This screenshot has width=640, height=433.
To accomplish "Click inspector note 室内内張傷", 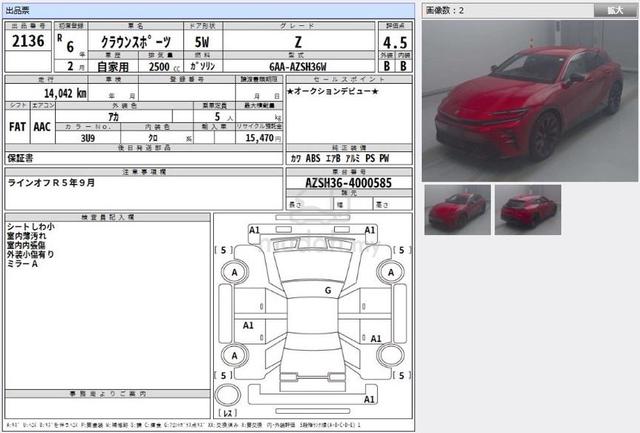I will [26, 245].
